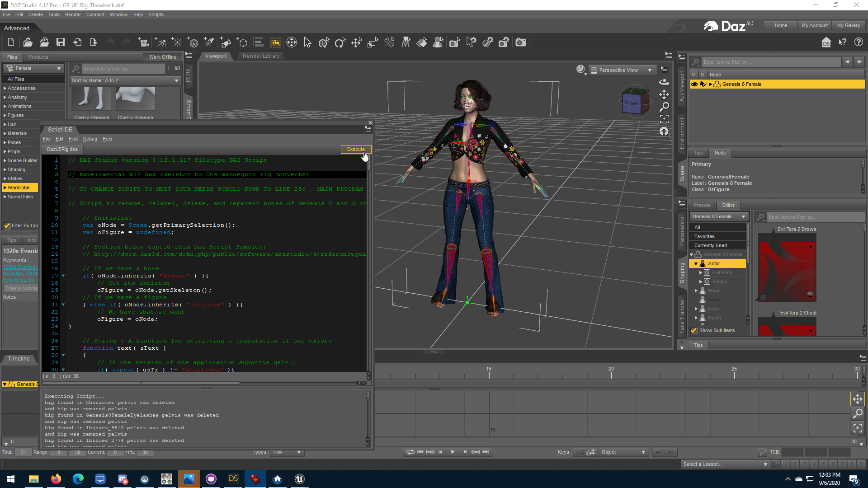Create a new spotlight from toolbar
The height and width of the screenshot is (488, 868).
coord(209,42)
